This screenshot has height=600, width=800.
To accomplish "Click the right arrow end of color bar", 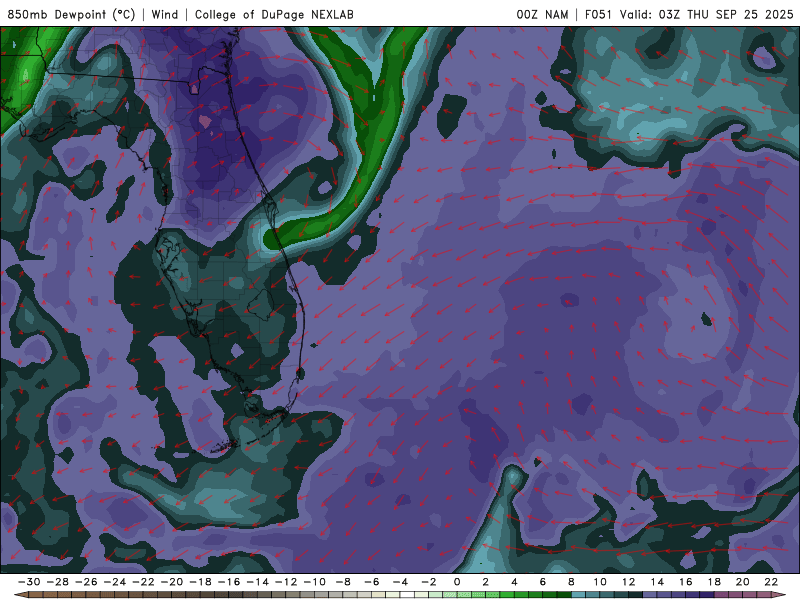I will click(x=779, y=595).
